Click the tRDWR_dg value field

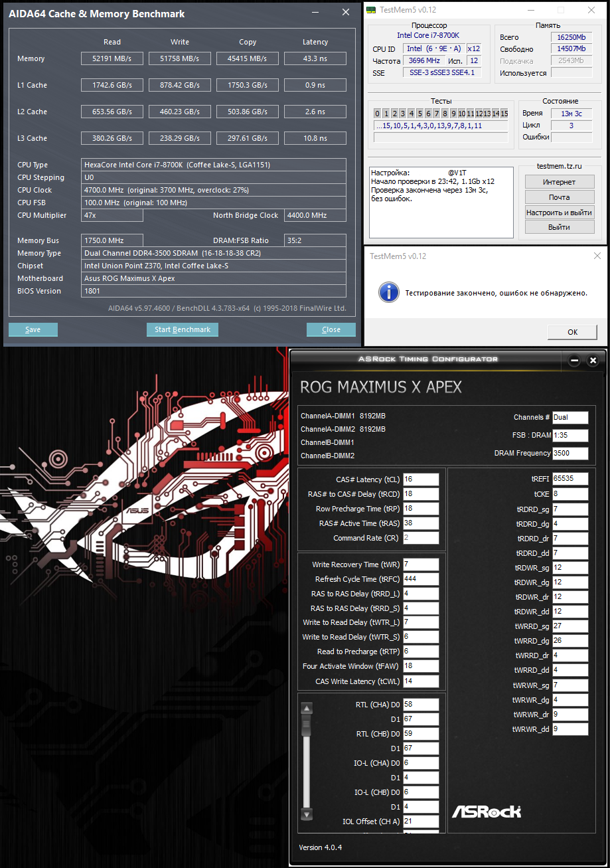[570, 582]
